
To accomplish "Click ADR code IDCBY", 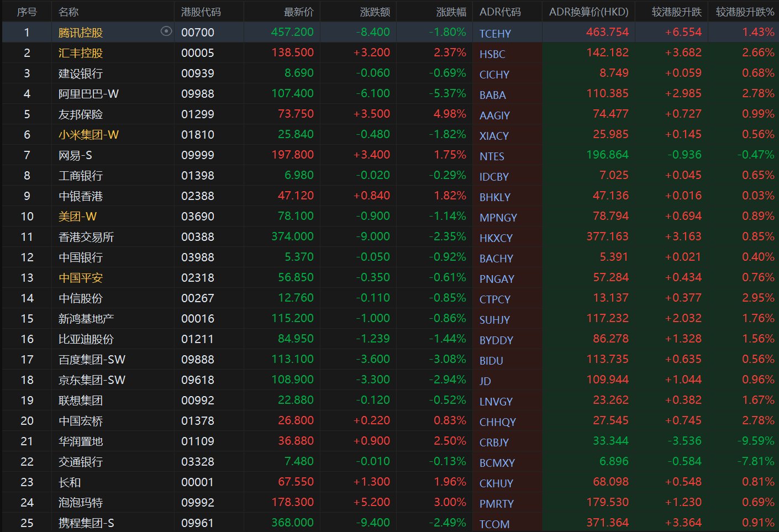I will tap(494, 177).
